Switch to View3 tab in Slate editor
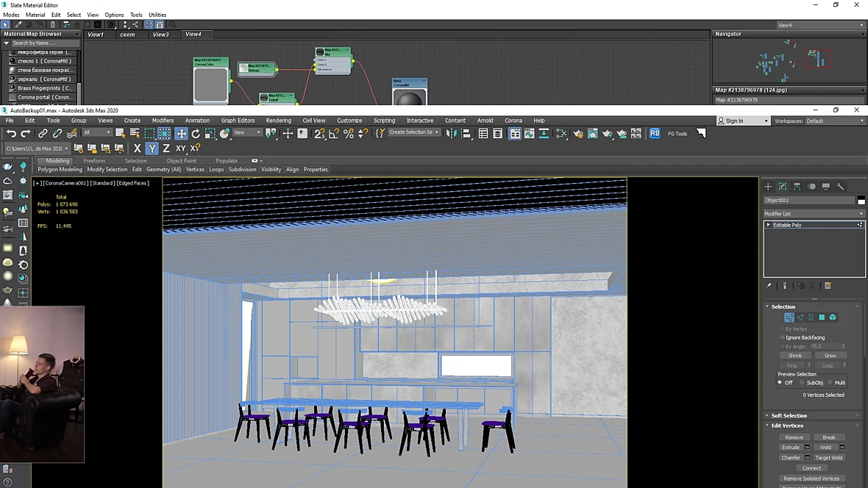The width and height of the screenshot is (868, 488). pos(160,35)
